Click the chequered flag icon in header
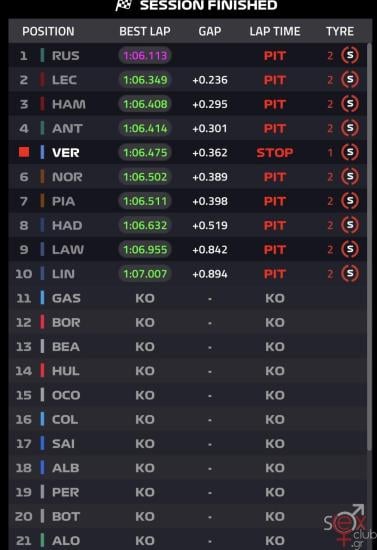 point(123,5)
